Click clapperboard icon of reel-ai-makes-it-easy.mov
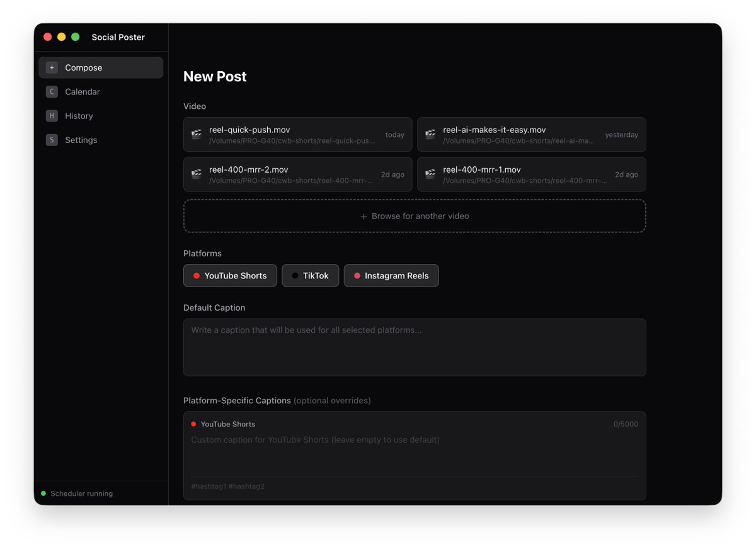Screen dimensions: 756x550 [x=430, y=135]
